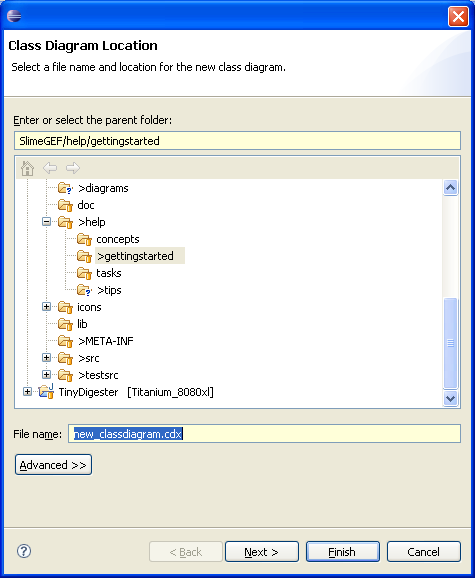The height and width of the screenshot is (578, 475).
Task: Click the META-INF folder icon
Action: coord(65,341)
